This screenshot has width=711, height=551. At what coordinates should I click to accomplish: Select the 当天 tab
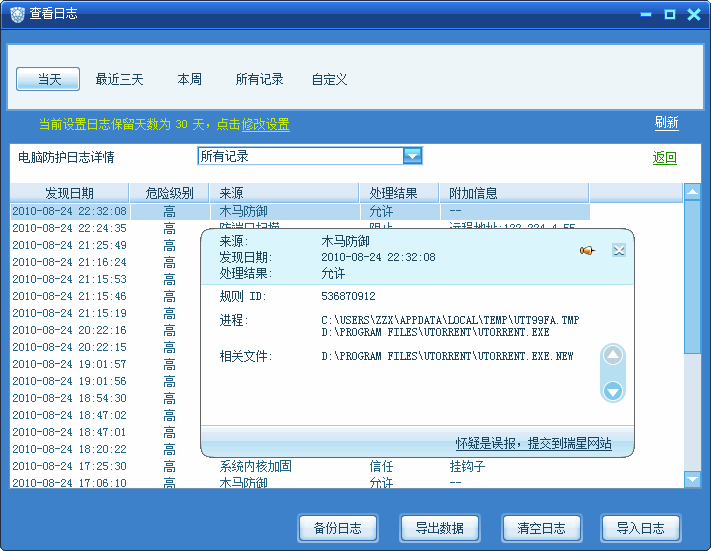48,79
